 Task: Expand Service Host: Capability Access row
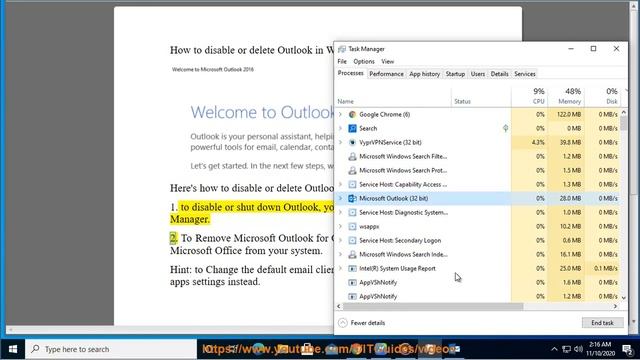340,184
